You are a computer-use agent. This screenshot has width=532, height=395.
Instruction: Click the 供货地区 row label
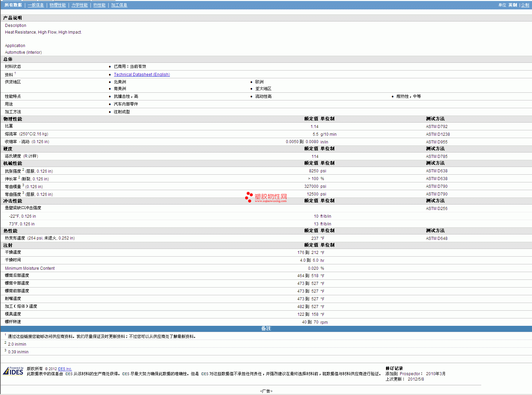[x=13, y=82]
